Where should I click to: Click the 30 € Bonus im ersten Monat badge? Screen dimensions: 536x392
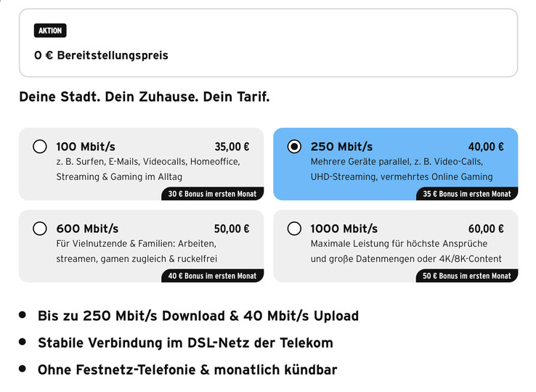point(212,194)
